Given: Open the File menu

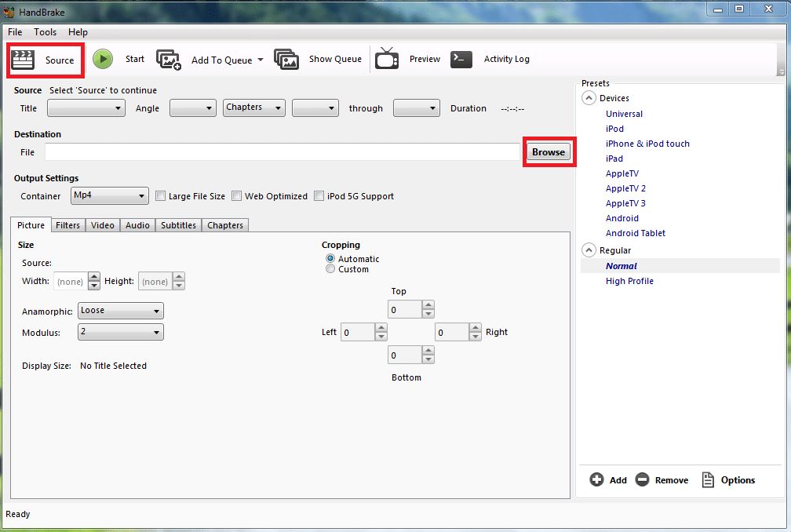Looking at the screenshot, I should click(15, 31).
